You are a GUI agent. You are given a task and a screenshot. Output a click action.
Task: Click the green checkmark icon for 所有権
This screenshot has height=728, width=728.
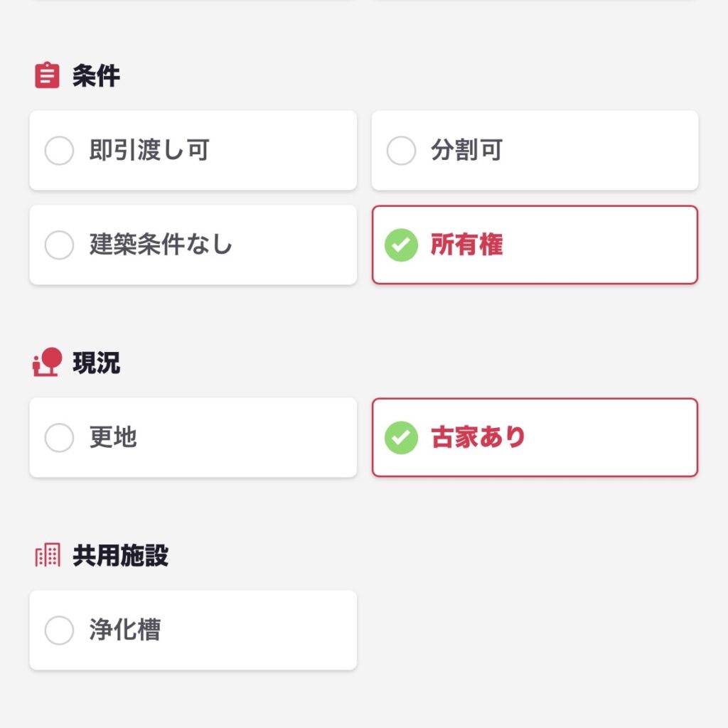pos(401,245)
